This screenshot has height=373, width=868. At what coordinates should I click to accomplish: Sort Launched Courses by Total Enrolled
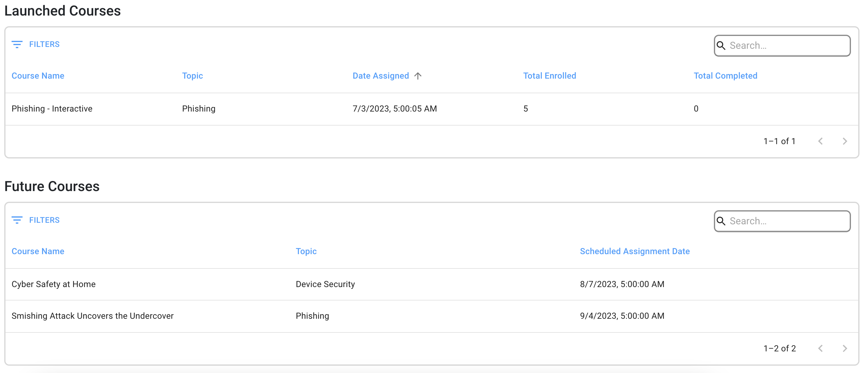point(549,76)
